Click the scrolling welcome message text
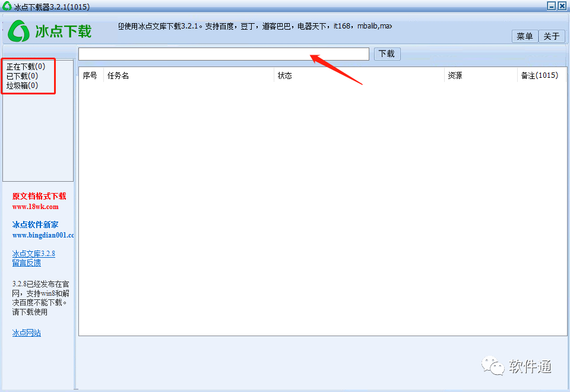Screen dimensions: 570x392 click(255, 26)
